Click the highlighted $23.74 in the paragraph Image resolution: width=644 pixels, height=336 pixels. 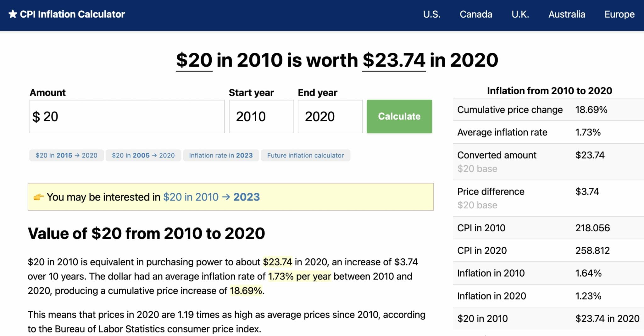277,262
